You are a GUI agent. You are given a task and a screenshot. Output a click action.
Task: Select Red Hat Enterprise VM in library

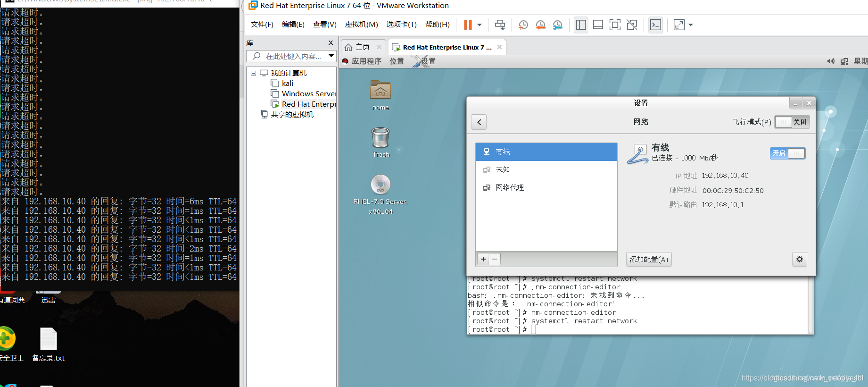[308, 104]
